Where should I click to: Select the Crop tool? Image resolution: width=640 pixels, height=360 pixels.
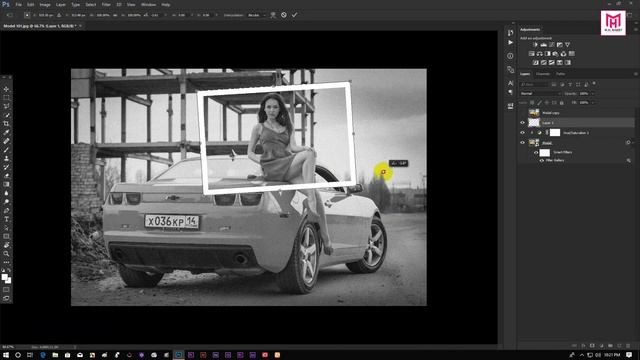pos(6,124)
